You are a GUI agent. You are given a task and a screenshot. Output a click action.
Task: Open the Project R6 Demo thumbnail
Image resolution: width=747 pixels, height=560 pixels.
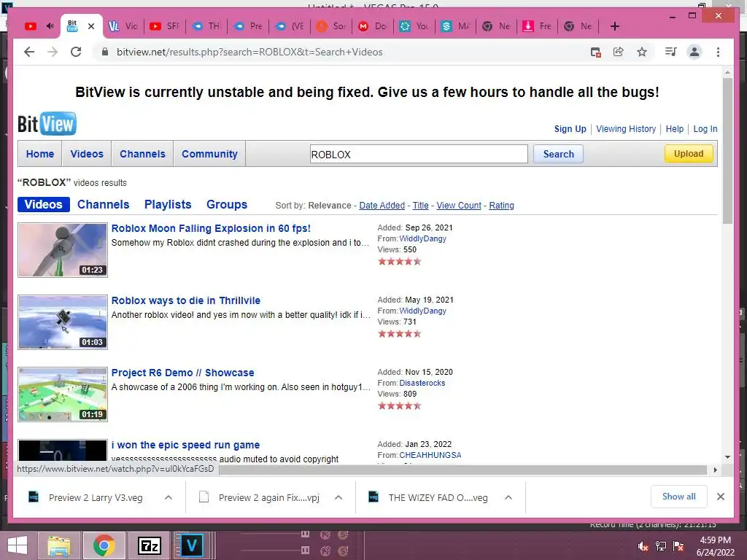click(x=63, y=394)
